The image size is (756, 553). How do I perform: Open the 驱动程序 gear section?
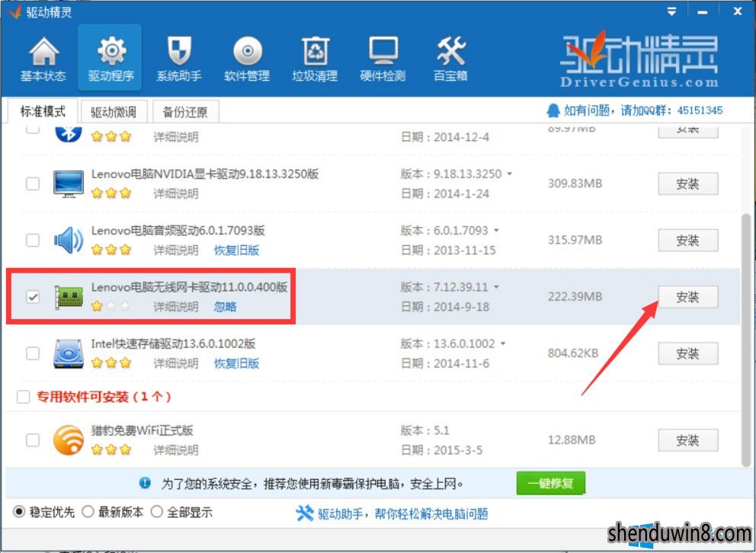pyautogui.click(x=110, y=59)
